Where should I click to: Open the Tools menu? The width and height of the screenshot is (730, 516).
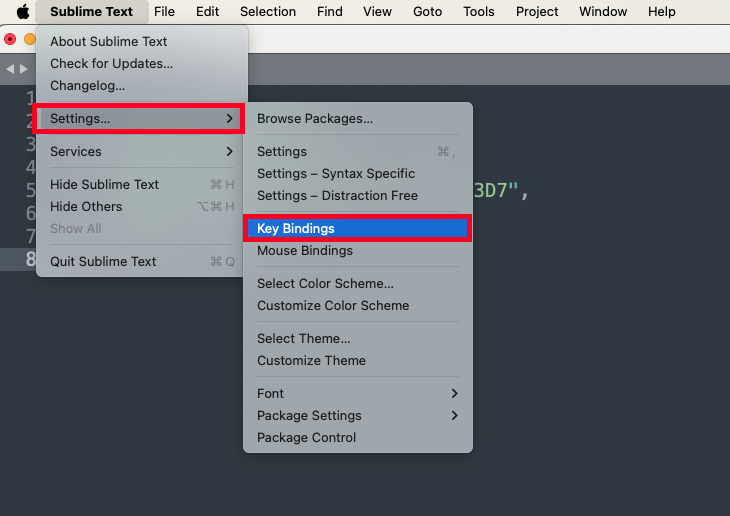(x=479, y=11)
